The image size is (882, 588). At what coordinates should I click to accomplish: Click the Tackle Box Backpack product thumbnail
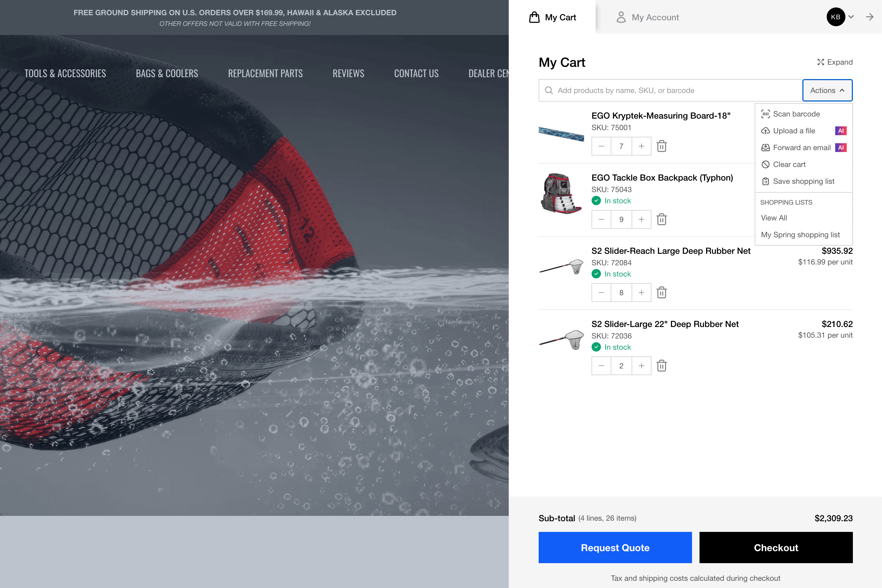(561, 193)
